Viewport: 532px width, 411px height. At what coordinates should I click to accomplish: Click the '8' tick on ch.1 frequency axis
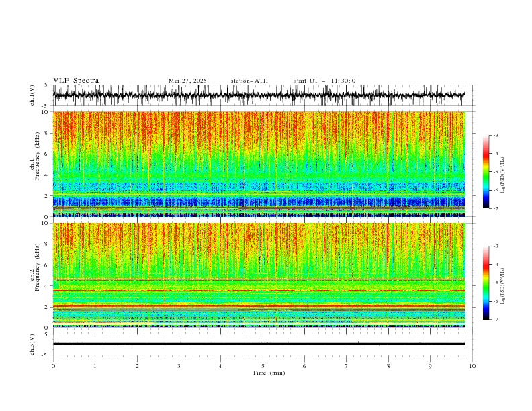pos(47,133)
